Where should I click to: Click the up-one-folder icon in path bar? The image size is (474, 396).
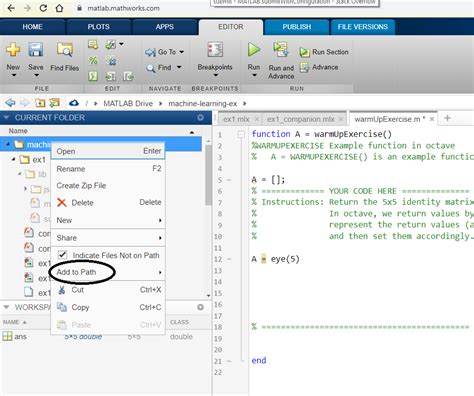(x=40, y=103)
